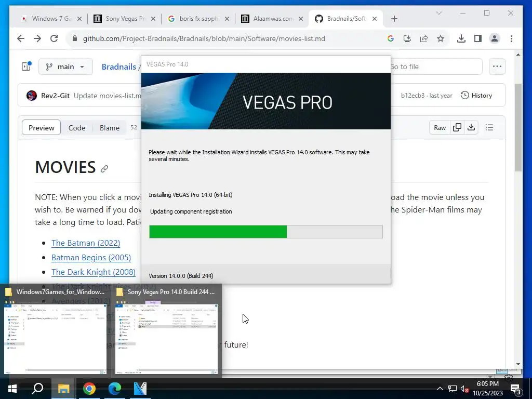Open Chrome profile avatar

tap(495, 38)
